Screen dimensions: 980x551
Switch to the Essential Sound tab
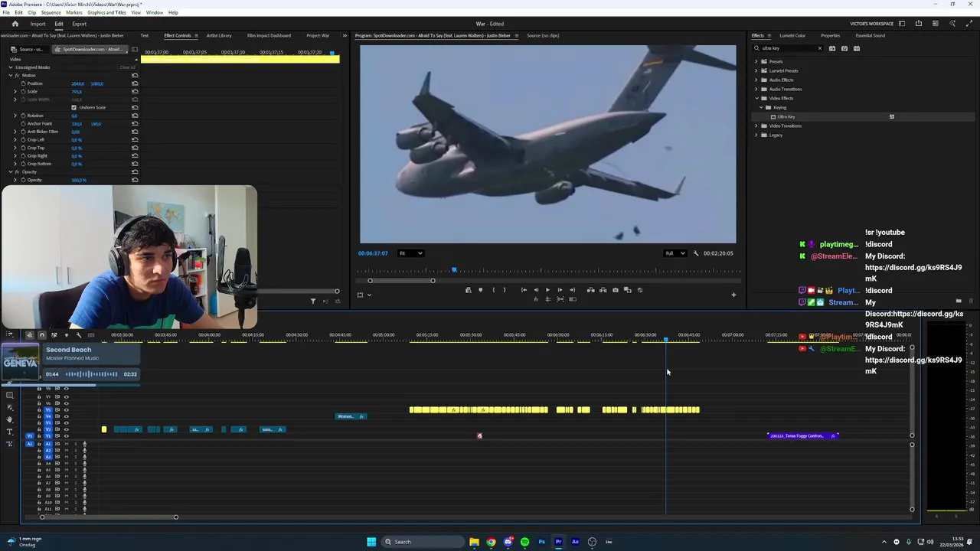pos(871,35)
